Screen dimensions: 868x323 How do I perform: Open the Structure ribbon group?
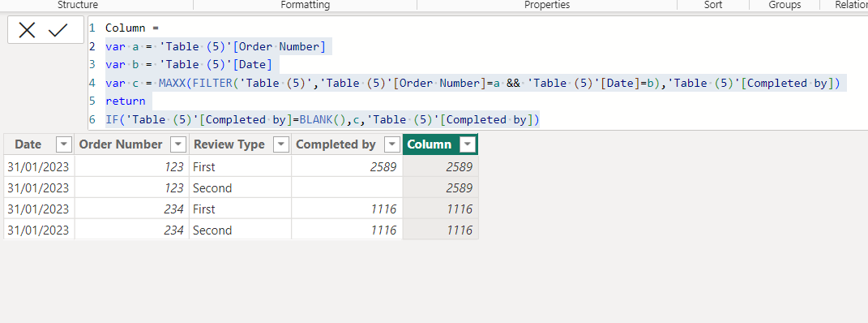pyautogui.click(x=78, y=5)
